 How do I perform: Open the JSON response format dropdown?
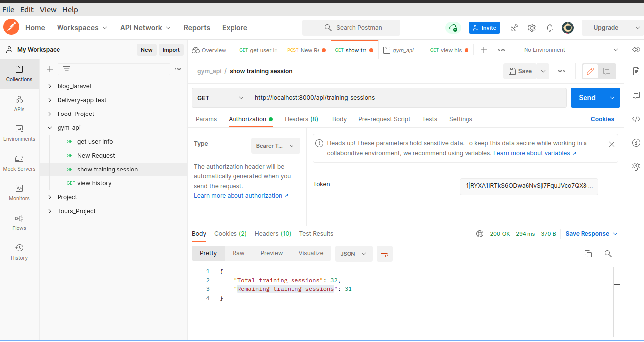[x=353, y=253]
